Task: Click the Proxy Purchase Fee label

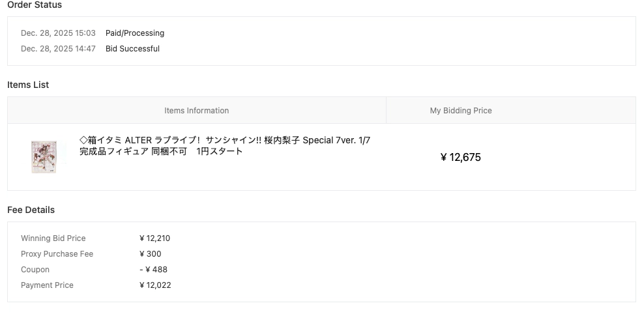Action: pyautogui.click(x=57, y=254)
